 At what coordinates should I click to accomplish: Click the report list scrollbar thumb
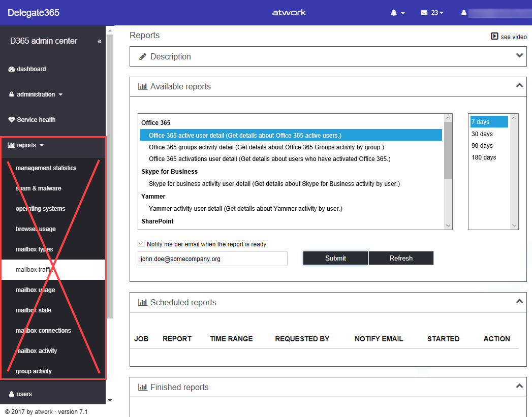click(448, 150)
